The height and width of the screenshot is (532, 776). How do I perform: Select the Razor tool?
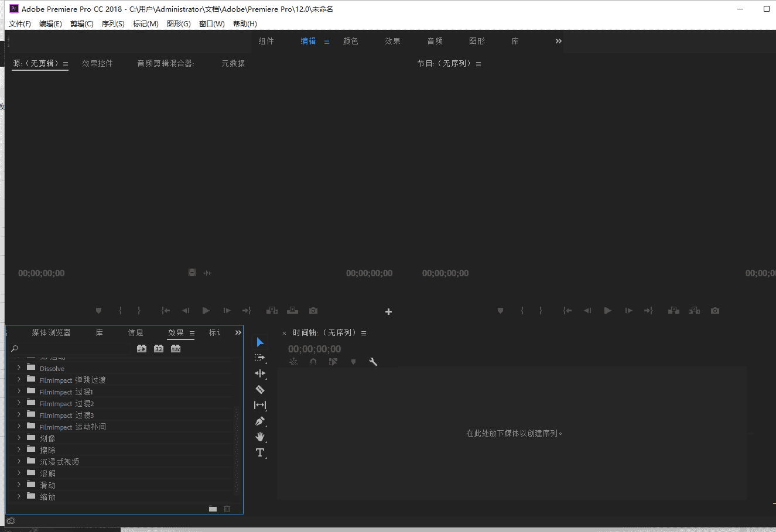[x=260, y=389]
